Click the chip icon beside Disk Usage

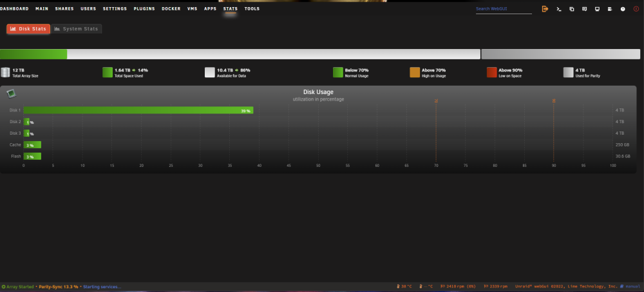coord(11,93)
